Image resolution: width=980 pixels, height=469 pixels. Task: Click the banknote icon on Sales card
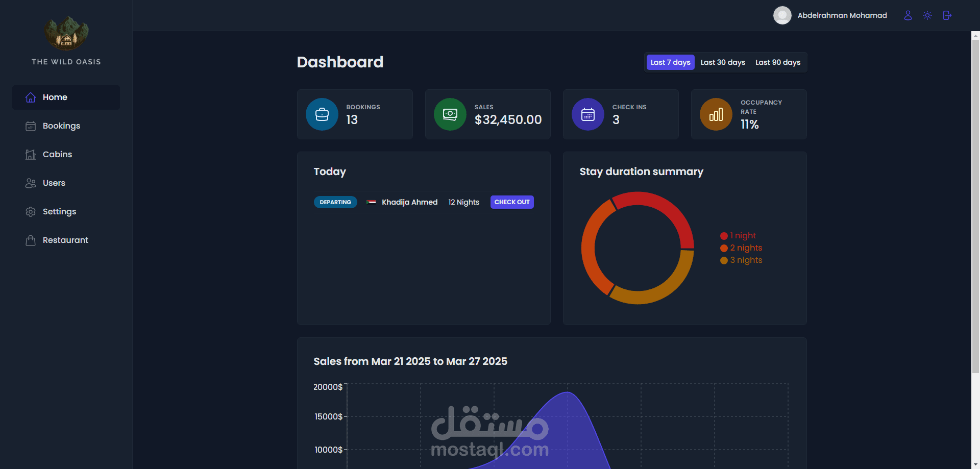point(450,114)
